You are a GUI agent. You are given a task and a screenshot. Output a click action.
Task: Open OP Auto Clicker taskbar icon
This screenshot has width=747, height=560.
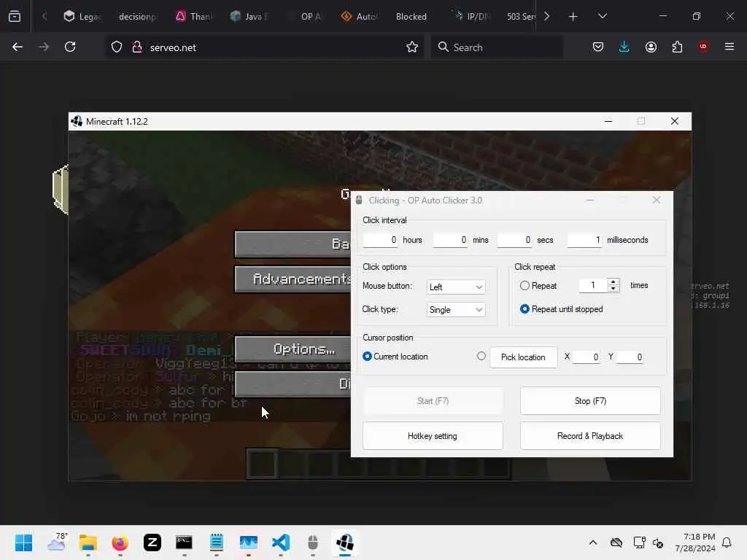click(x=312, y=542)
